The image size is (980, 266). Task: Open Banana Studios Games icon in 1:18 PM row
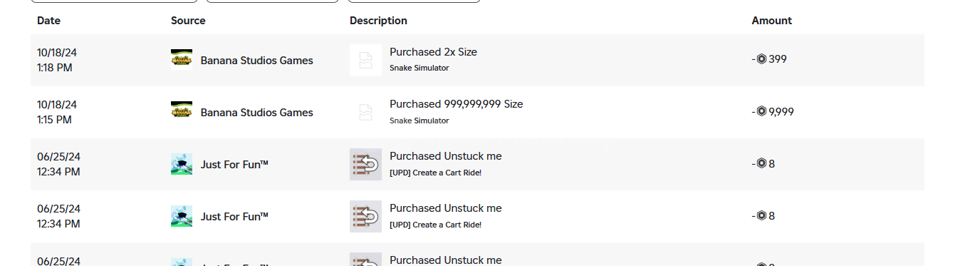(x=182, y=60)
